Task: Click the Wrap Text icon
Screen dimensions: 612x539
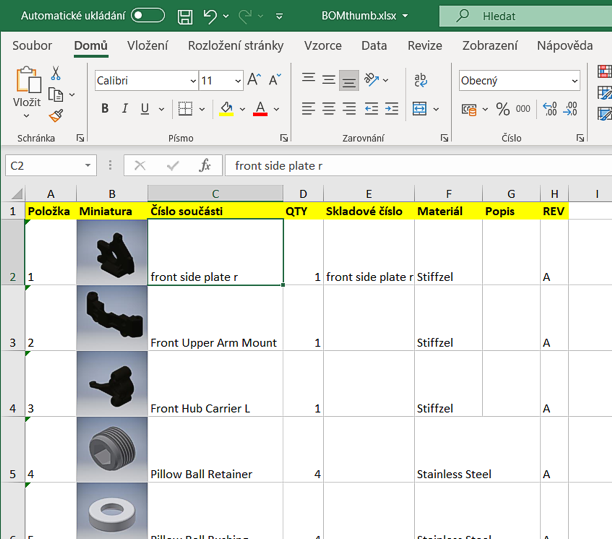Action: (x=421, y=80)
